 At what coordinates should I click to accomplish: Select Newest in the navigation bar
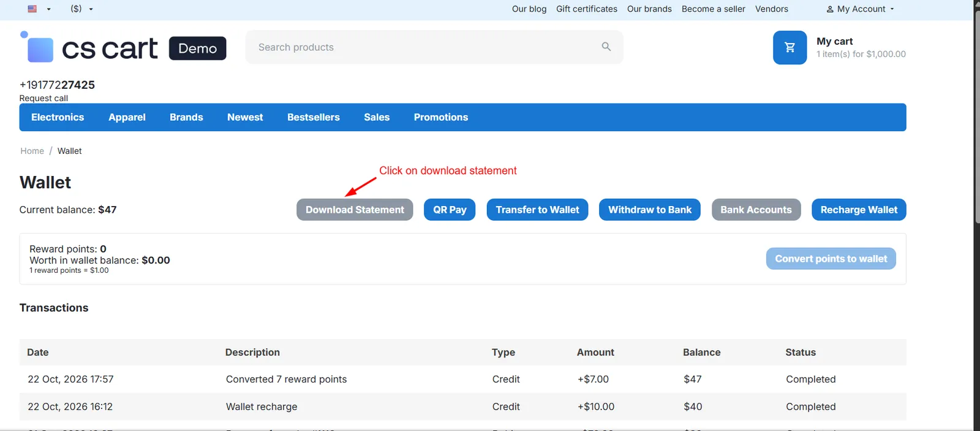(x=245, y=117)
